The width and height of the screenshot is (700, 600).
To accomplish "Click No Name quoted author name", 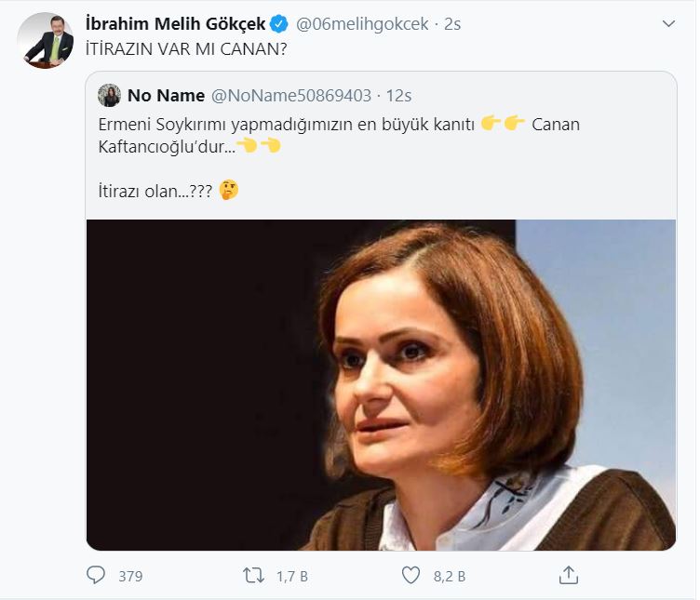I will 165,96.
